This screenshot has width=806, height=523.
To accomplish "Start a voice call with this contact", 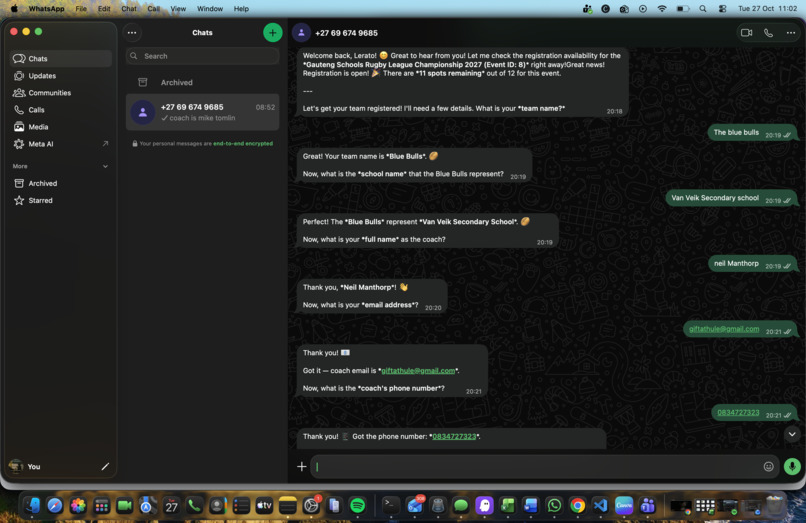I will coord(768,32).
